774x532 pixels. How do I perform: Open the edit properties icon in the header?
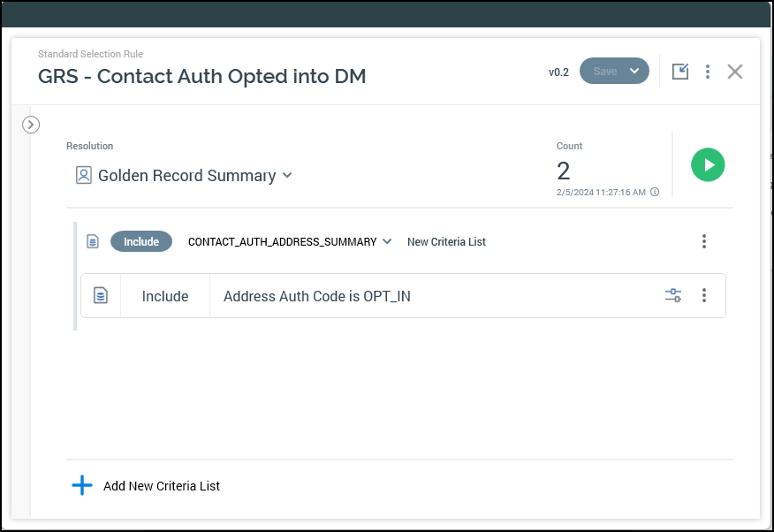point(679,72)
